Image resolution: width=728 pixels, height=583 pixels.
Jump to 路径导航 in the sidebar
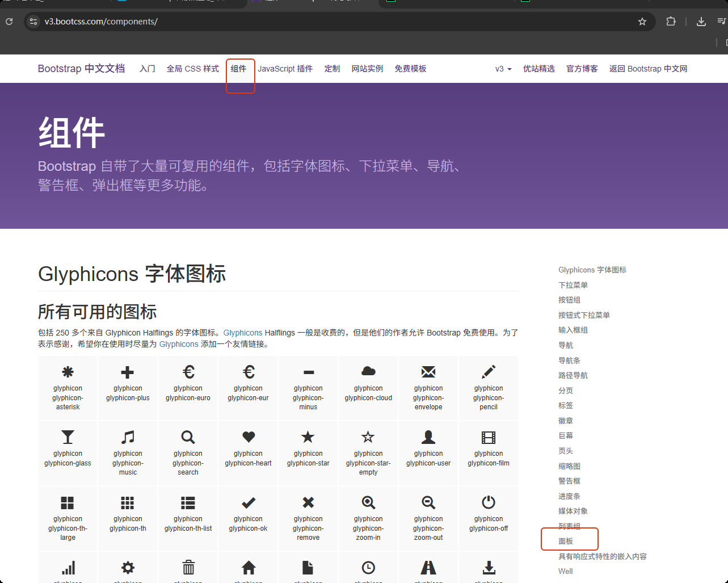(573, 375)
